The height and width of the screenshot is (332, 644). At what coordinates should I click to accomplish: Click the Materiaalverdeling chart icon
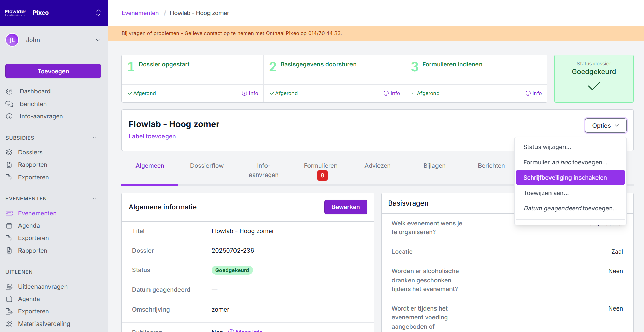coord(9,324)
